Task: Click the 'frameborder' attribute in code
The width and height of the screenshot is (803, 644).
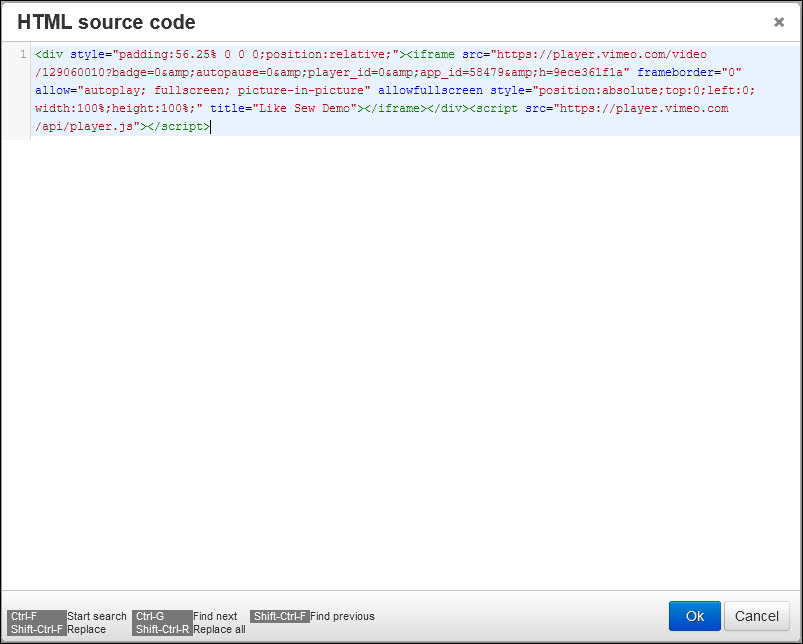Action: pyautogui.click(x=675, y=72)
